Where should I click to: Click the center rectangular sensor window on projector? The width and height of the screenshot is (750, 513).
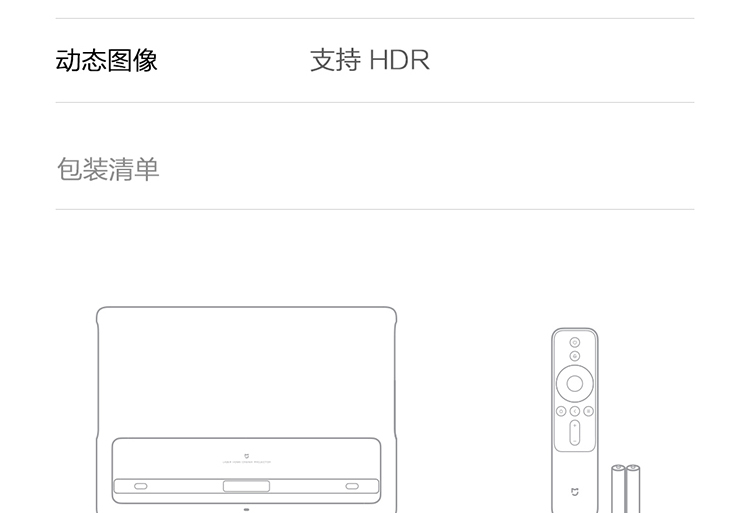pos(246,486)
